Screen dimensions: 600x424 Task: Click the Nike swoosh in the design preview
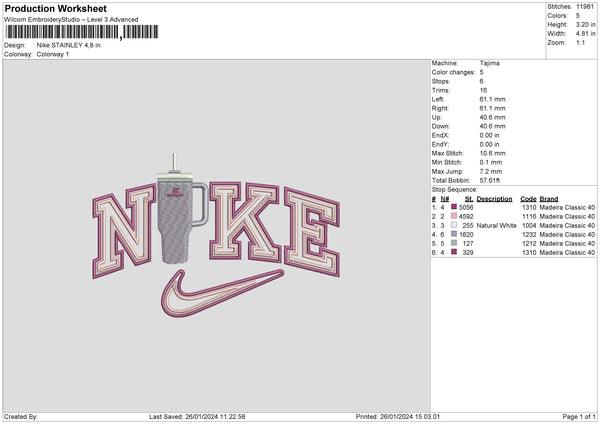222,294
